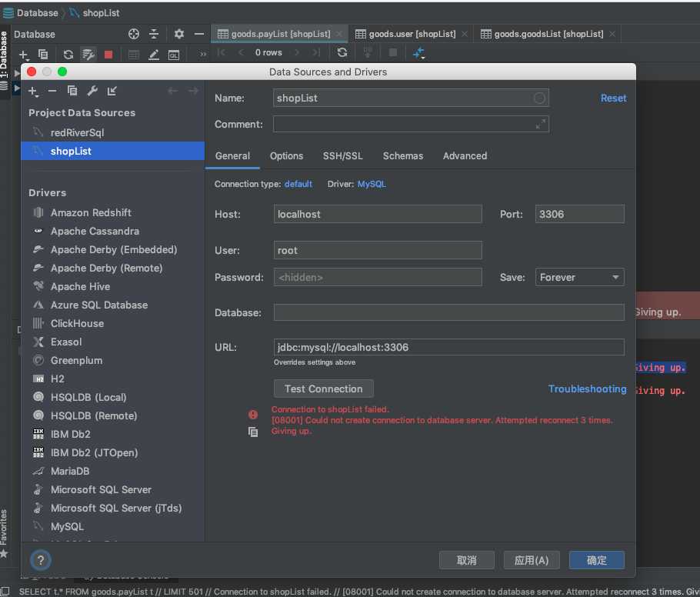Click the 确定 OK button
Image resolution: width=700 pixels, height=597 pixels.
(596, 560)
